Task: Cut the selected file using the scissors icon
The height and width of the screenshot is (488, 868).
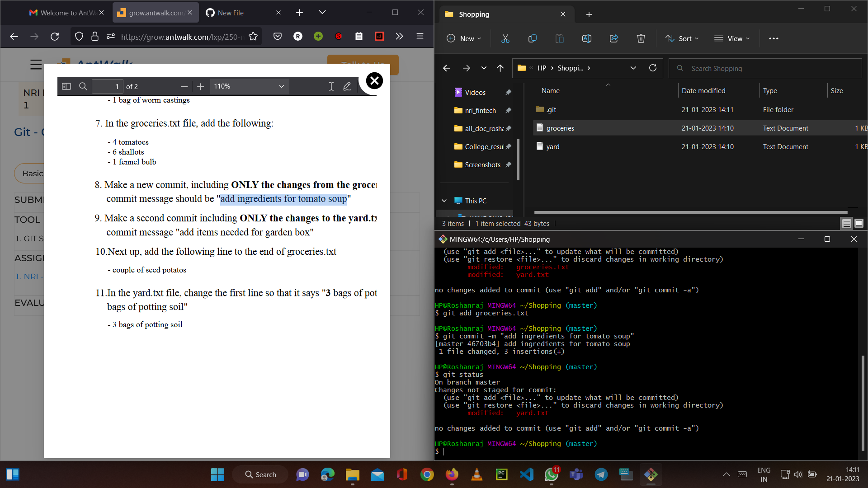Action: click(x=505, y=38)
